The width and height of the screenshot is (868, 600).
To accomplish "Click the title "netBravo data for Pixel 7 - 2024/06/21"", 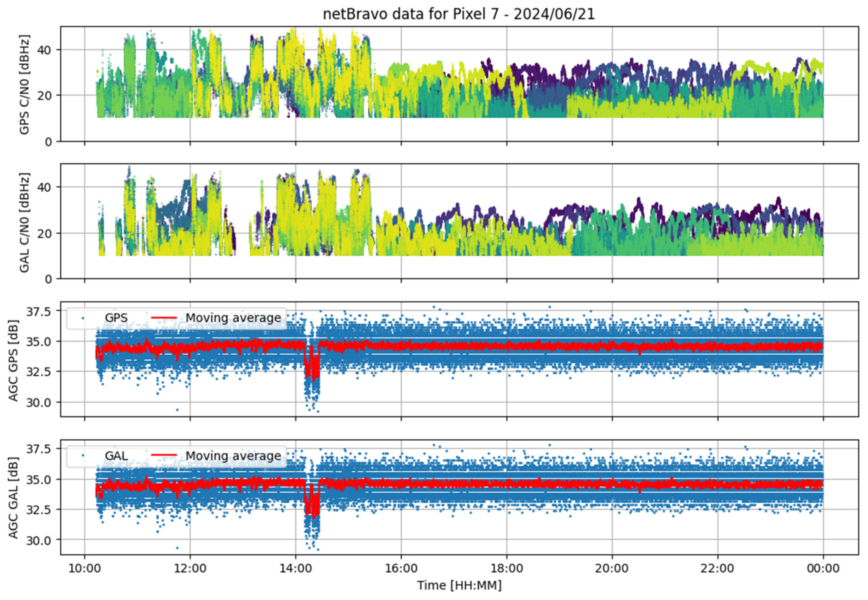I will coord(459,14).
